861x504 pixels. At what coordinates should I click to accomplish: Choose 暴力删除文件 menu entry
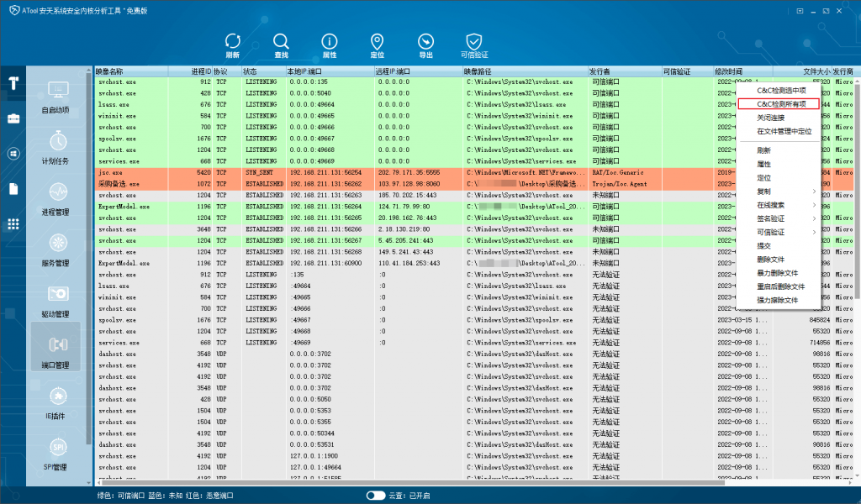[x=778, y=273]
